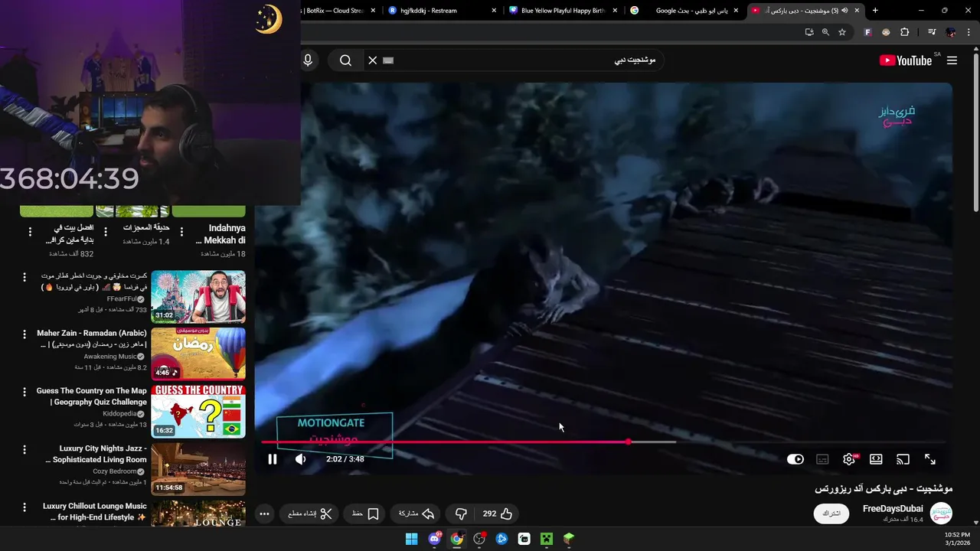Pause the YouTube video
The width and height of the screenshot is (980, 551).
(272, 459)
